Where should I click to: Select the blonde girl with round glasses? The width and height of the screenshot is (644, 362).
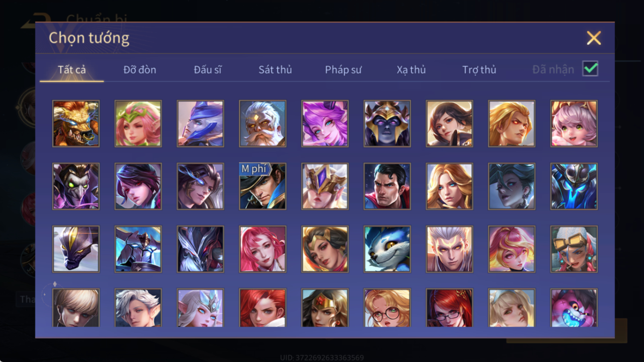pos(387,308)
